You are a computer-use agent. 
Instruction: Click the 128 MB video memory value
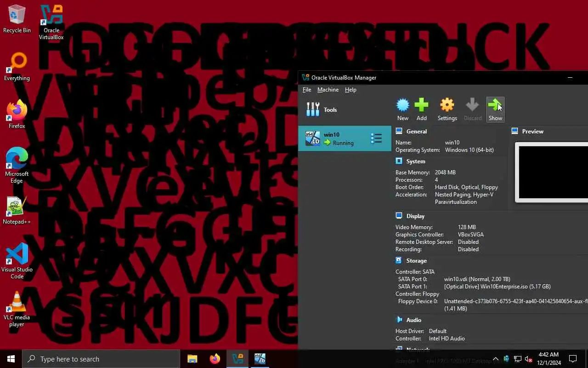[x=467, y=227]
